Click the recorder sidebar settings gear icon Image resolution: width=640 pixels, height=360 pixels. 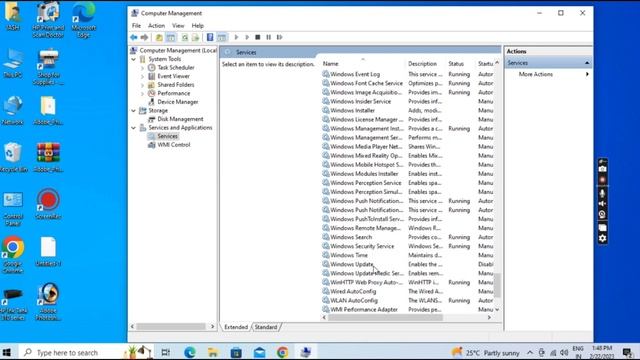pyautogui.click(x=602, y=239)
